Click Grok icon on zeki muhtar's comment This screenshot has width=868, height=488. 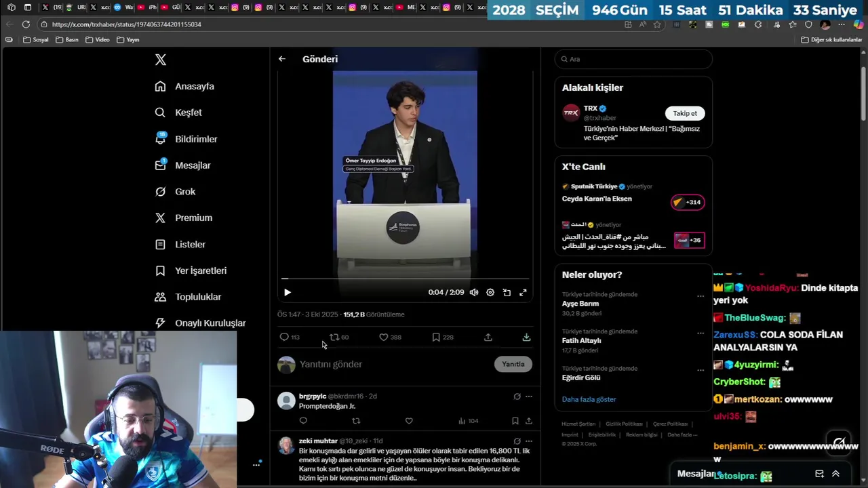click(x=517, y=441)
